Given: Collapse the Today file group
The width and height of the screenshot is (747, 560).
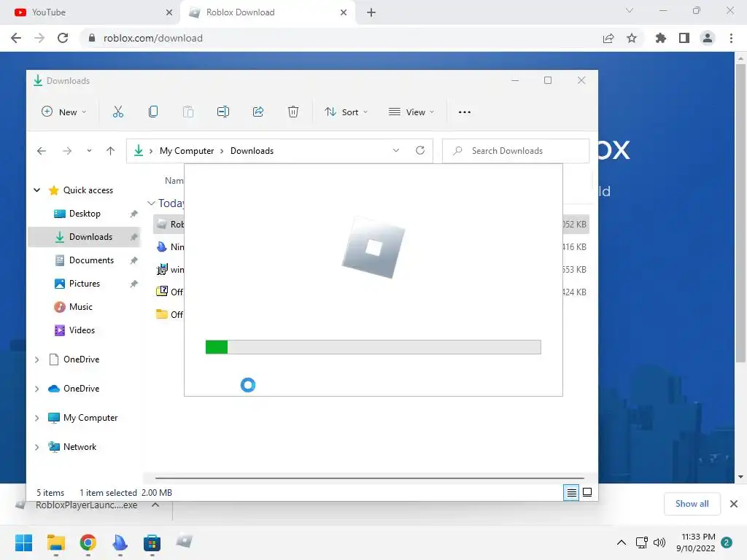Looking at the screenshot, I should 151,203.
